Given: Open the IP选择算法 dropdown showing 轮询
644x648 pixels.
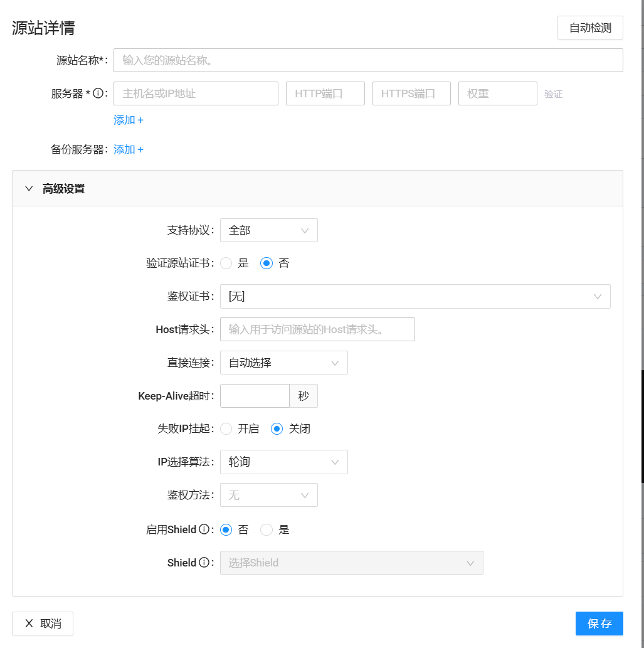Looking at the screenshot, I should pyautogui.click(x=283, y=462).
